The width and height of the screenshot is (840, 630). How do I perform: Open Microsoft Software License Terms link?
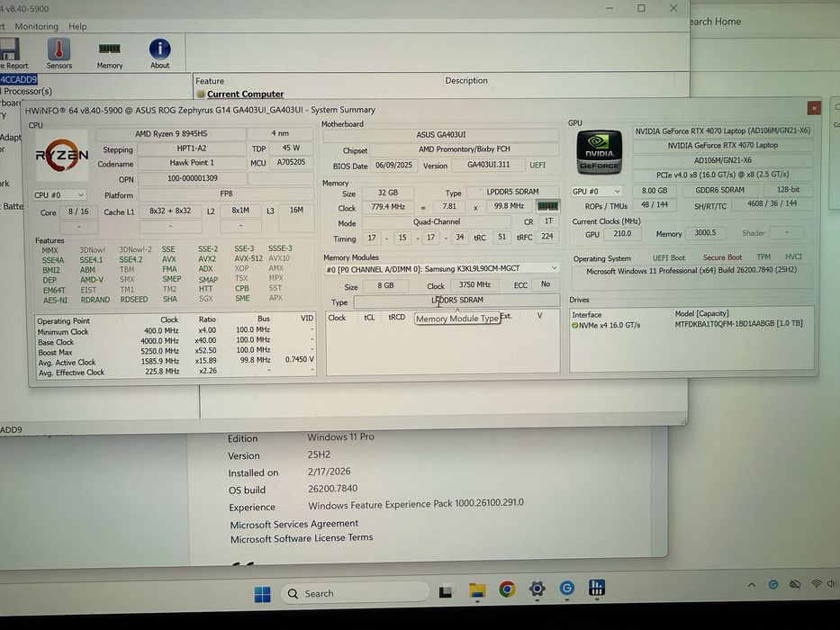click(302, 538)
